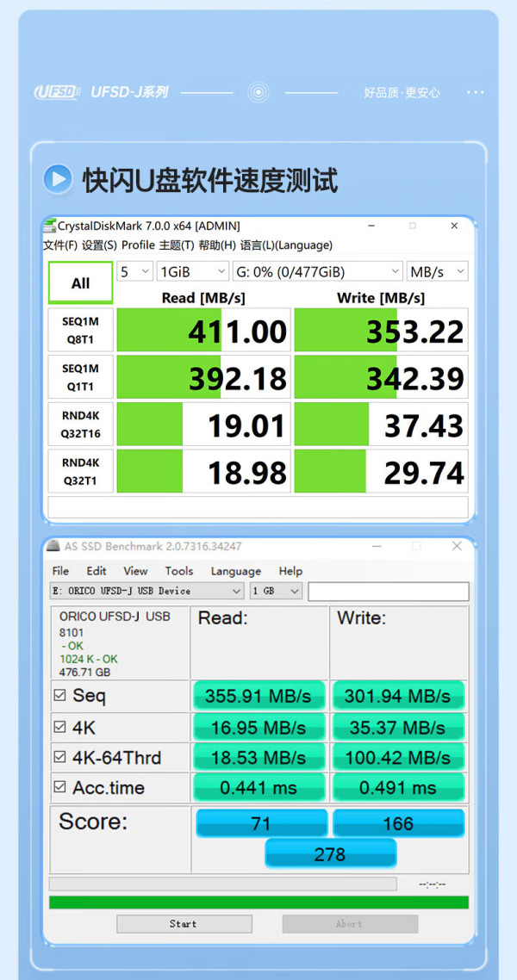
Task: Open the Tools menu in AS SSD Benchmark
Action: pyautogui.click(x=178, y=571)
